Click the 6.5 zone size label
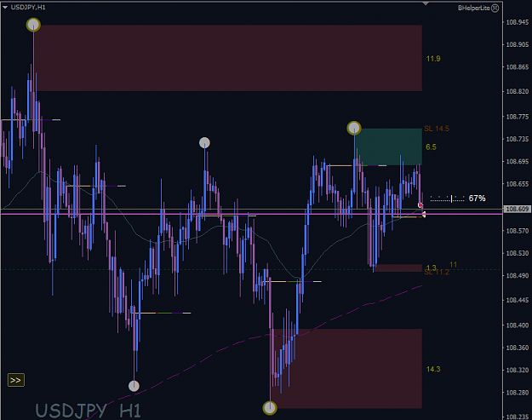 click(x=431, y=147)
